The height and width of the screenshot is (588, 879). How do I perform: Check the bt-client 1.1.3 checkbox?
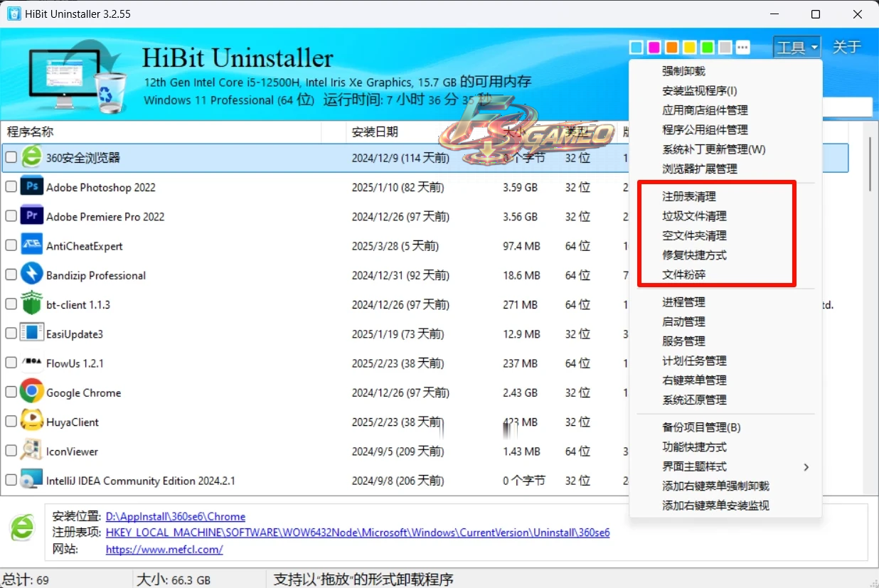tap(11, 304)
